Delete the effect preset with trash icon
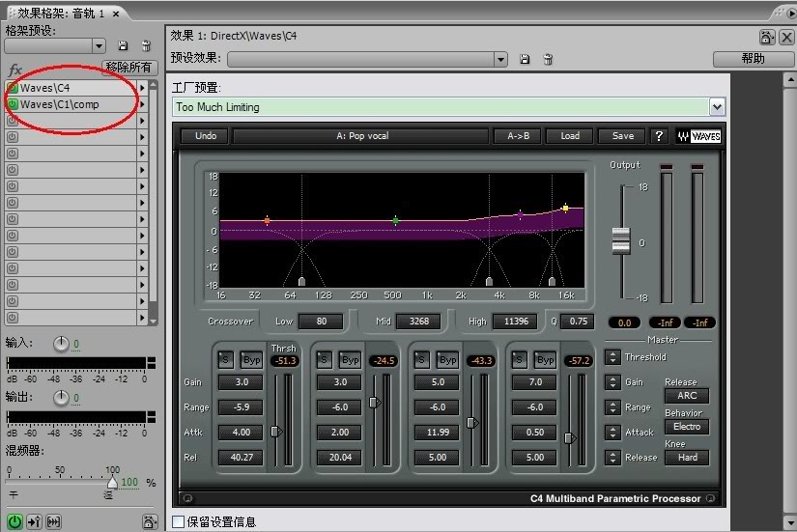The width and height of the screenshot is (797, 532). [x=548, y=60]
